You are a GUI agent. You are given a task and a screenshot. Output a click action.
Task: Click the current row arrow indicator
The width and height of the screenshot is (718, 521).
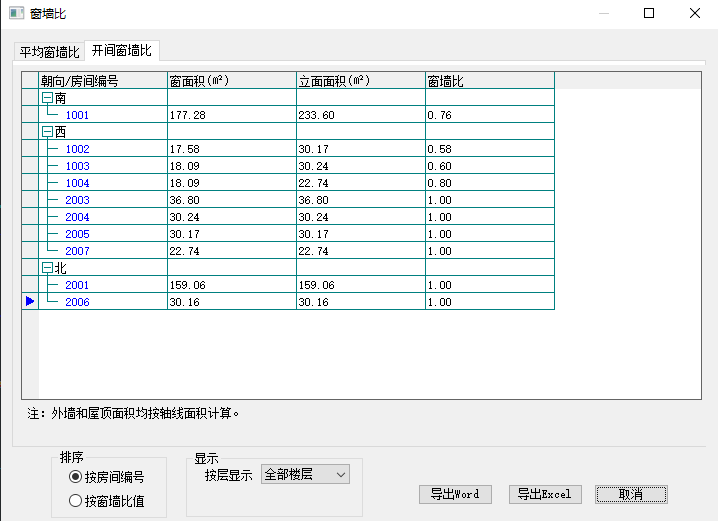coord(30,301)
